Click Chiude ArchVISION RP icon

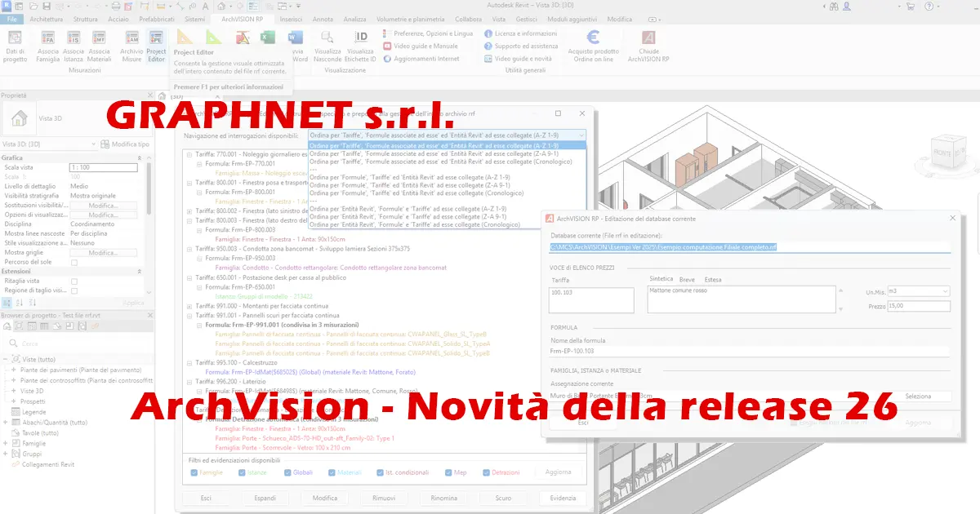pyautogui.click(x=648, y=38)
